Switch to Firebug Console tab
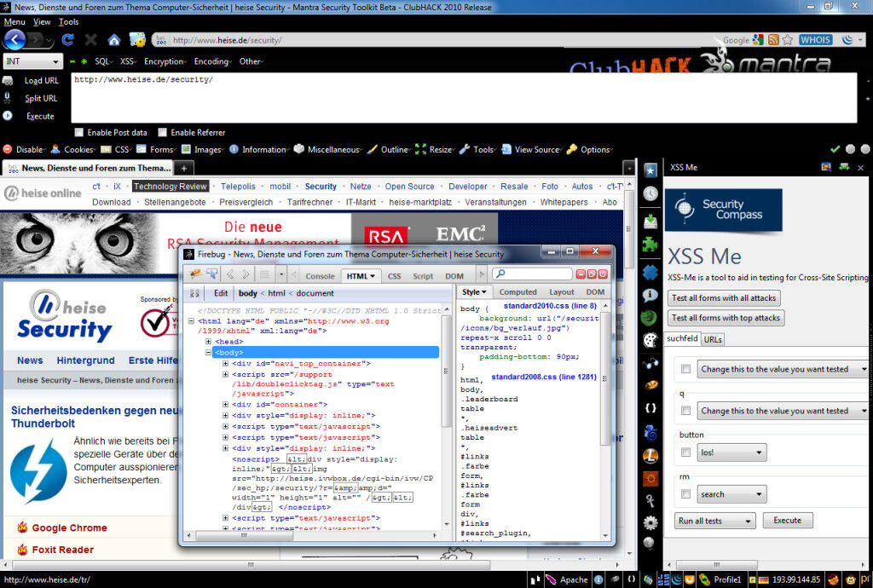Screen dimensions: 873x588 (320, 276)
